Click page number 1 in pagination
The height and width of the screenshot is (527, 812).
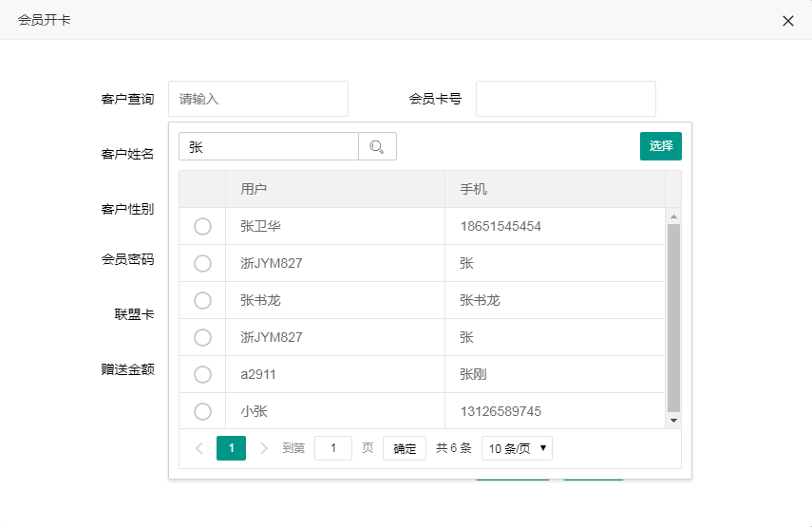pyautogui.click(x=231, y=448)
